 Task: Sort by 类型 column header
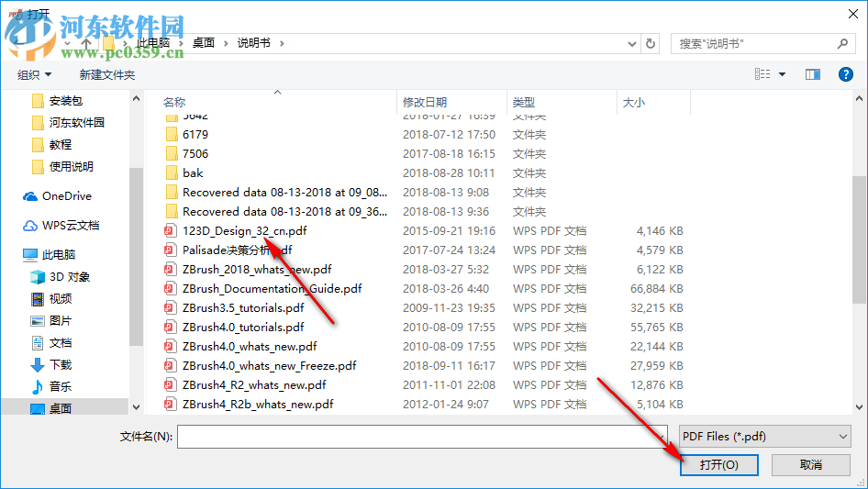pos(524,103)
